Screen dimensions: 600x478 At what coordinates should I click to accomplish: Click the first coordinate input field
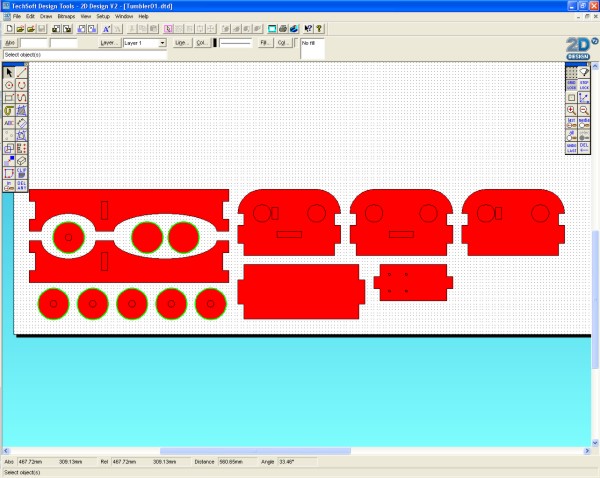pyautogui.click(x=34, y=43)
